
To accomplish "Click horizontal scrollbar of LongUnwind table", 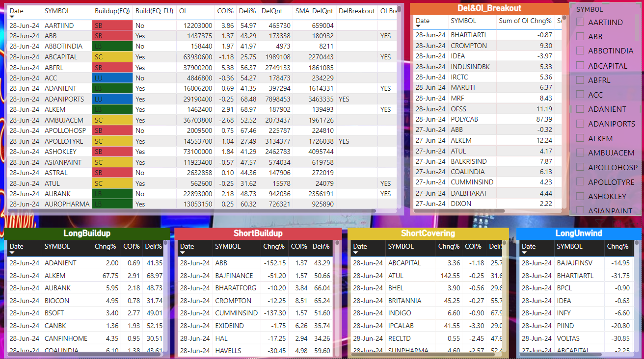I will click(561, 354).
